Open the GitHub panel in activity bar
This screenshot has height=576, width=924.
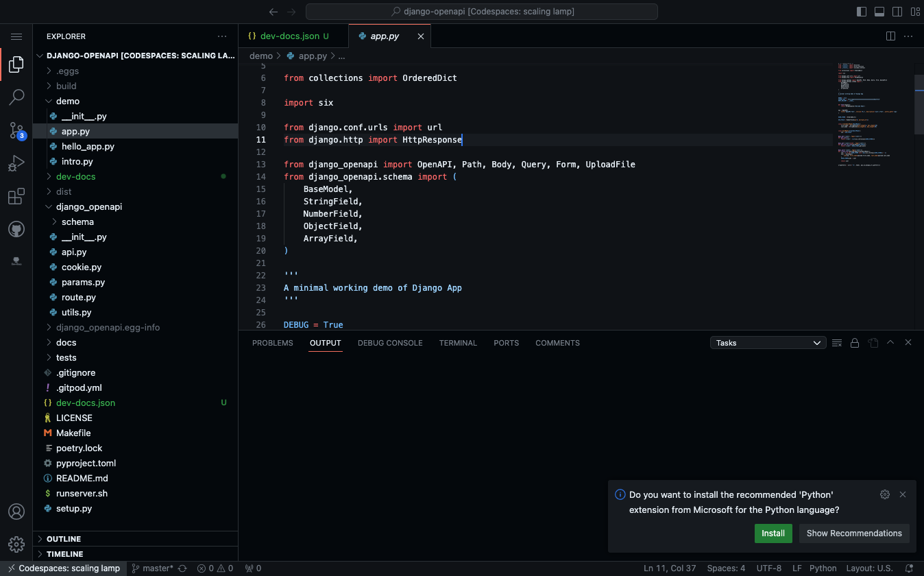tap(16, 230)
